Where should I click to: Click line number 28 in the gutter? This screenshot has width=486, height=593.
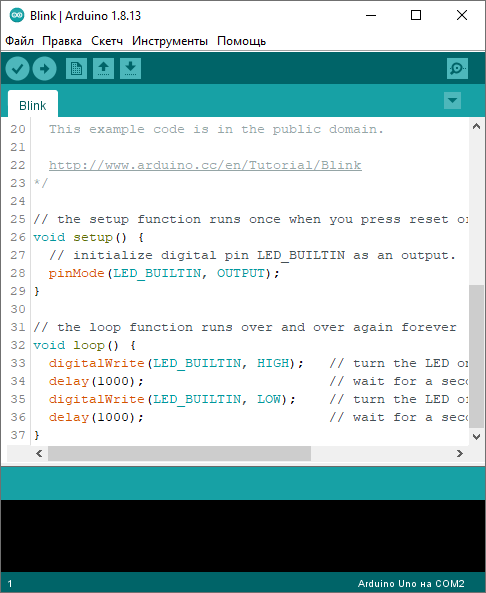(18, 273)
